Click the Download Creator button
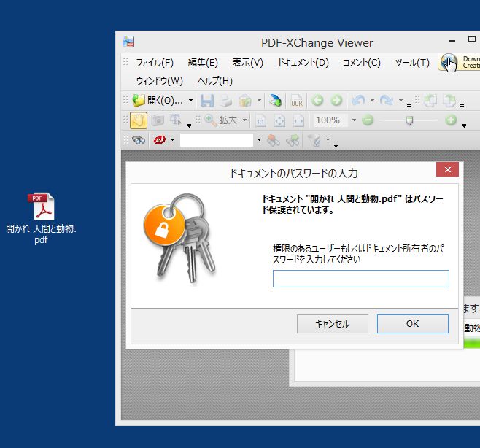This screenshot has width=480, height=448. 459,62
